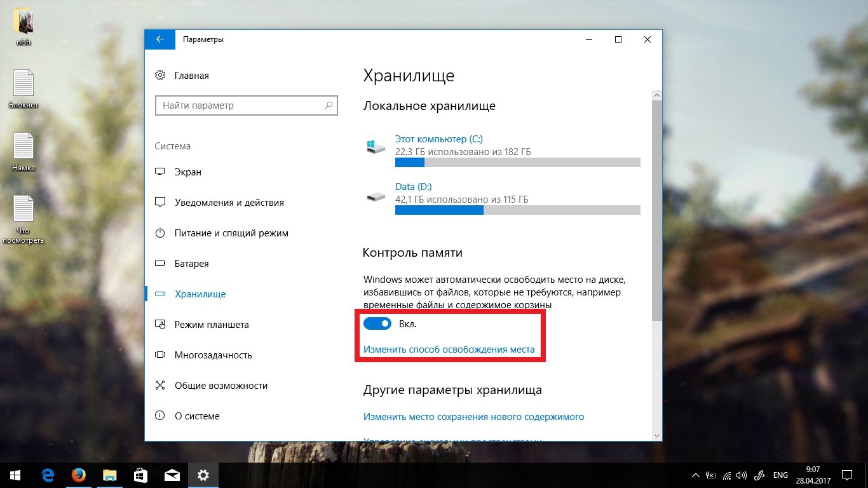Click the back arrow in Параметры window
The image size is (868, 488).
pos(159,39)
